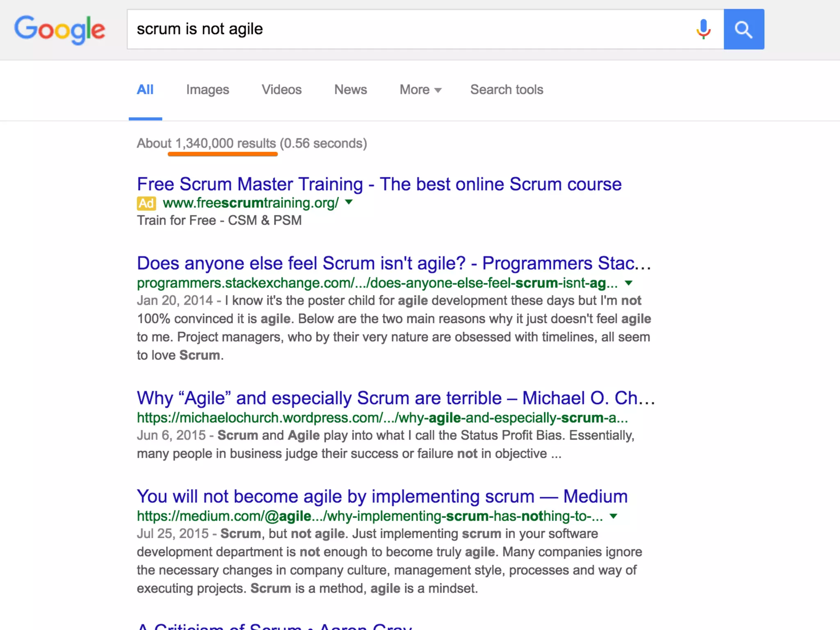Screen dimensions: 840x630
Task: Open Search tools options
Action: [507, 89]
